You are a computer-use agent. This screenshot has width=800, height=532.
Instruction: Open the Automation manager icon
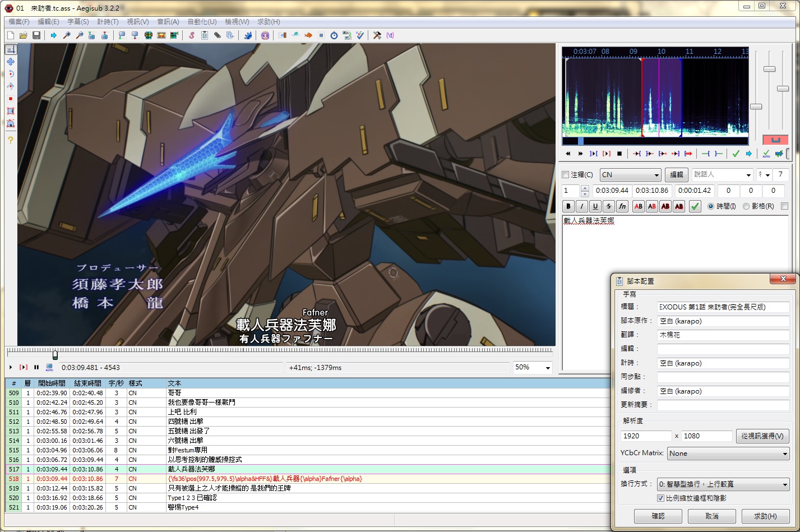click(248, 35)
